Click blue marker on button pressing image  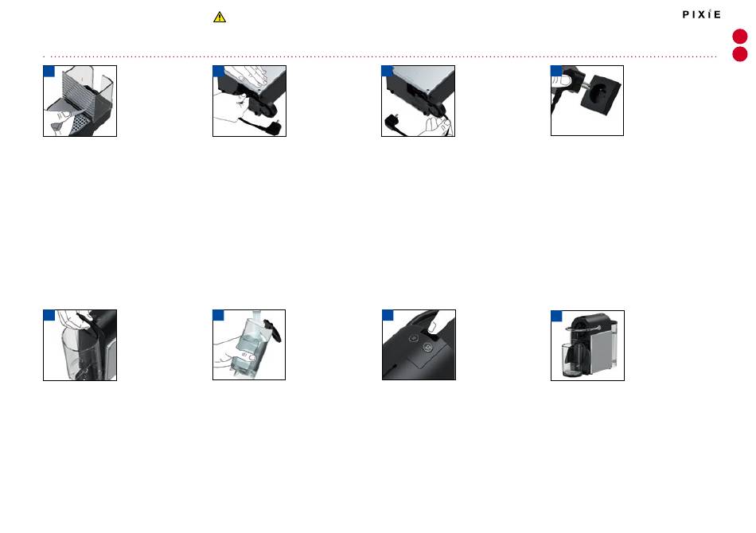[x=388, y=315]
